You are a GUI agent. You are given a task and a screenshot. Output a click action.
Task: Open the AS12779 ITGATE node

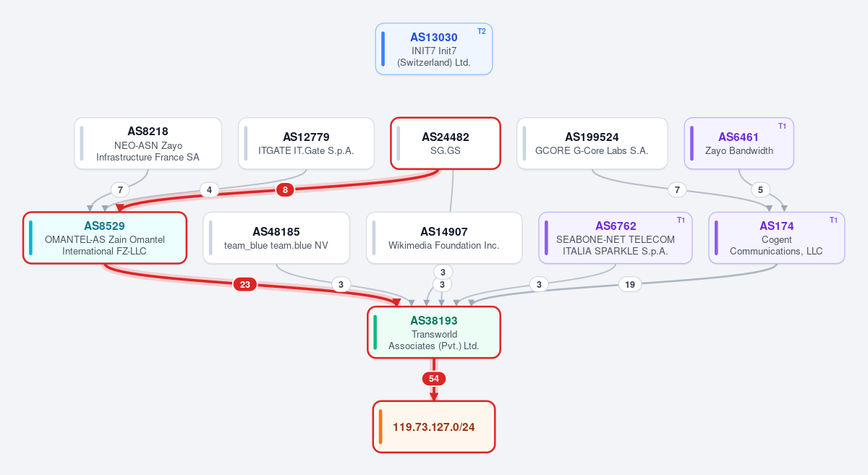tap(306, 143)
